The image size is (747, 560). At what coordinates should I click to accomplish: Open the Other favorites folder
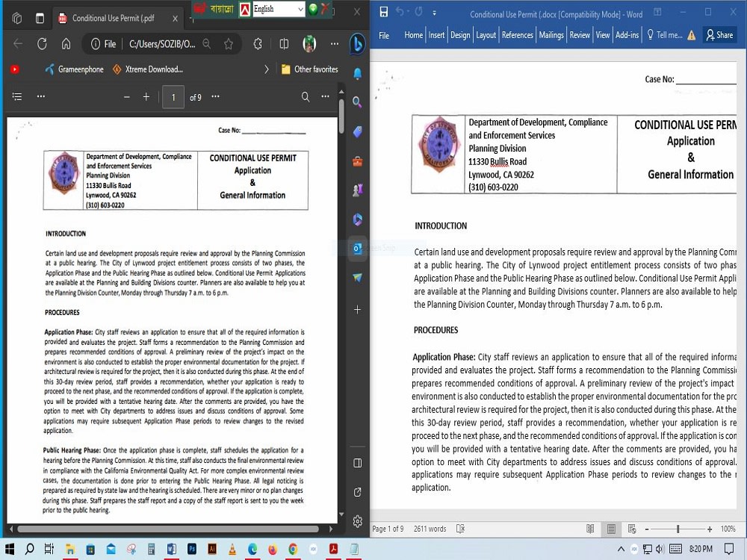pos(310,69)
